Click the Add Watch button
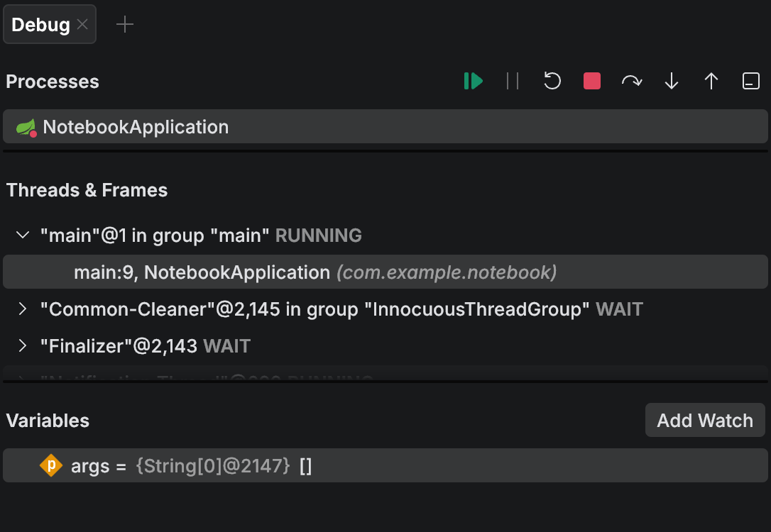This screenshot has height=532, width=771. 705,420
